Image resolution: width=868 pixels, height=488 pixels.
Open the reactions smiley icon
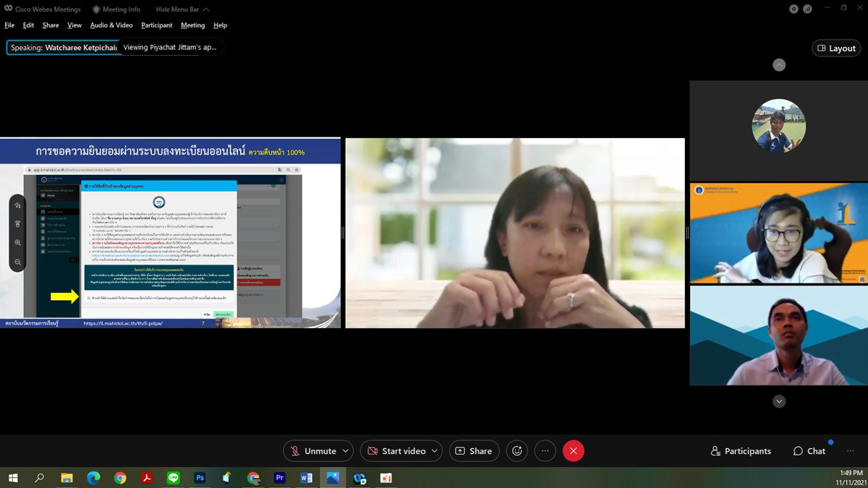tap(517, 451)
